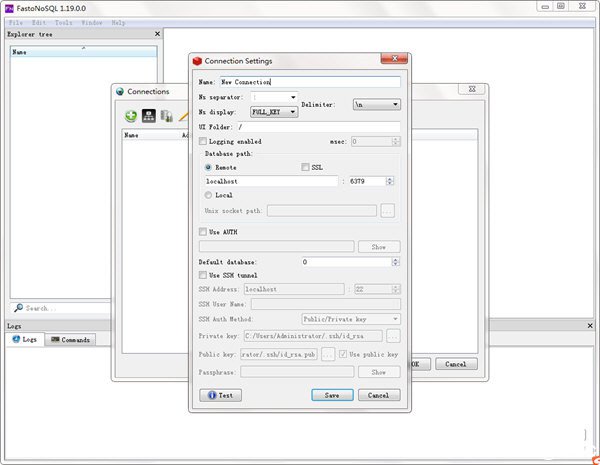The image size is (600, 465).
Task: Click the green add connection icon
Action: [x=129, y=115]
